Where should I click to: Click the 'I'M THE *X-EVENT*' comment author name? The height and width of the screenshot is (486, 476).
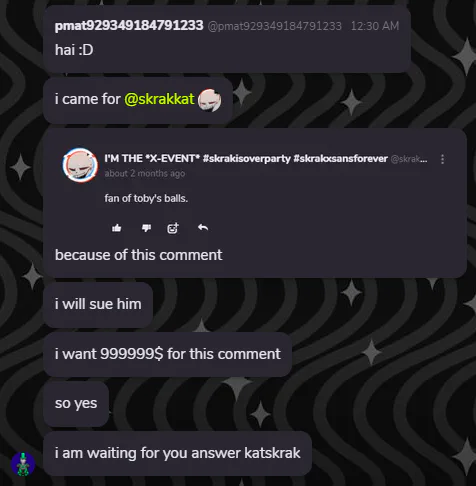pos(246,159)
